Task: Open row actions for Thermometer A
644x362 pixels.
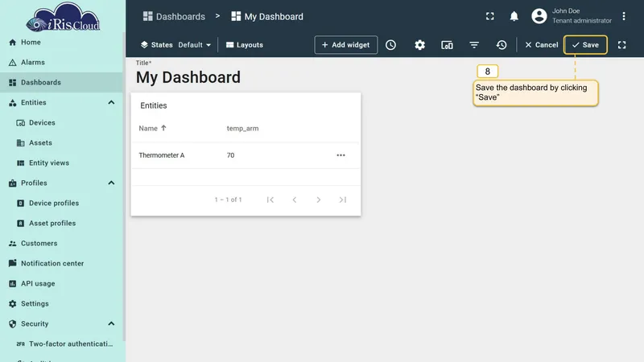Action: [341, 155]
